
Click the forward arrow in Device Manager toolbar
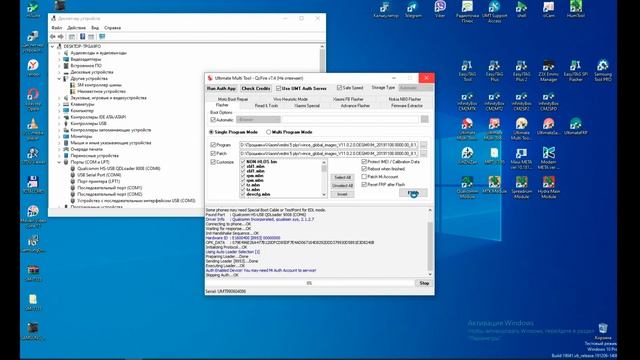point(60,37)
